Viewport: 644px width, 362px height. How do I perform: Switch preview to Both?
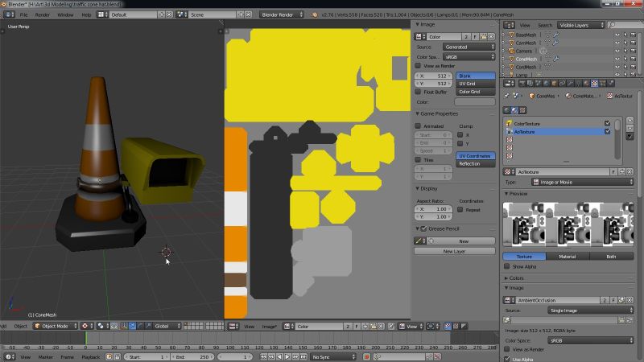click(x=611, y=257)
